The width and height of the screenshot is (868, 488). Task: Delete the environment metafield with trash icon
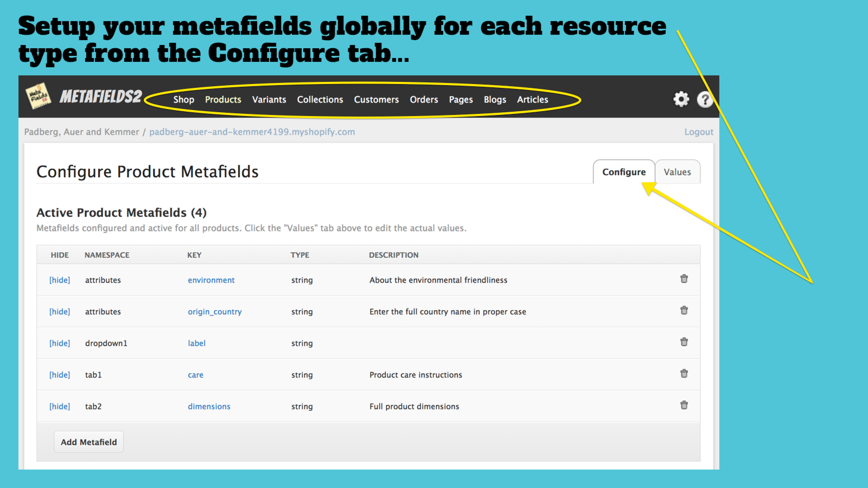[684, 279]
